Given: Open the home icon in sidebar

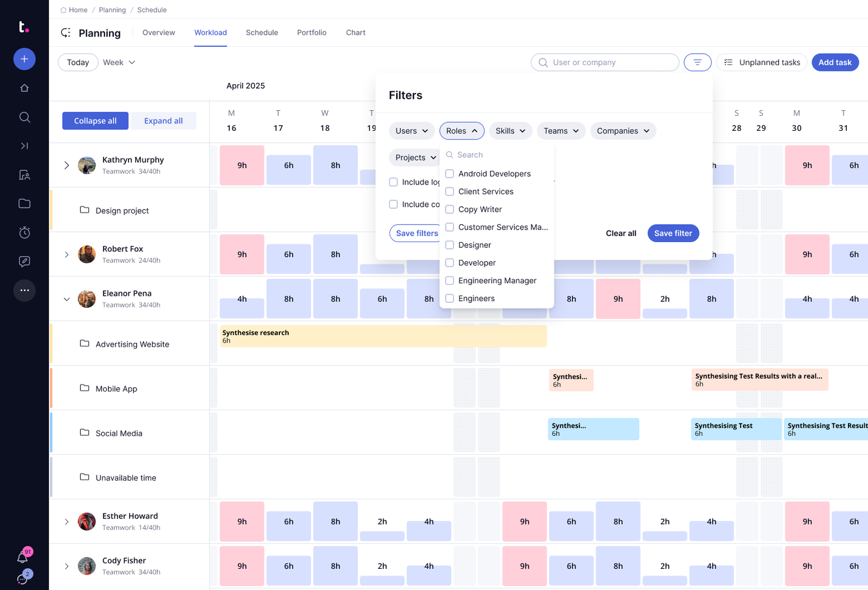Looking at the screenshot, I should pyautogui.click(x=24, y=88).
